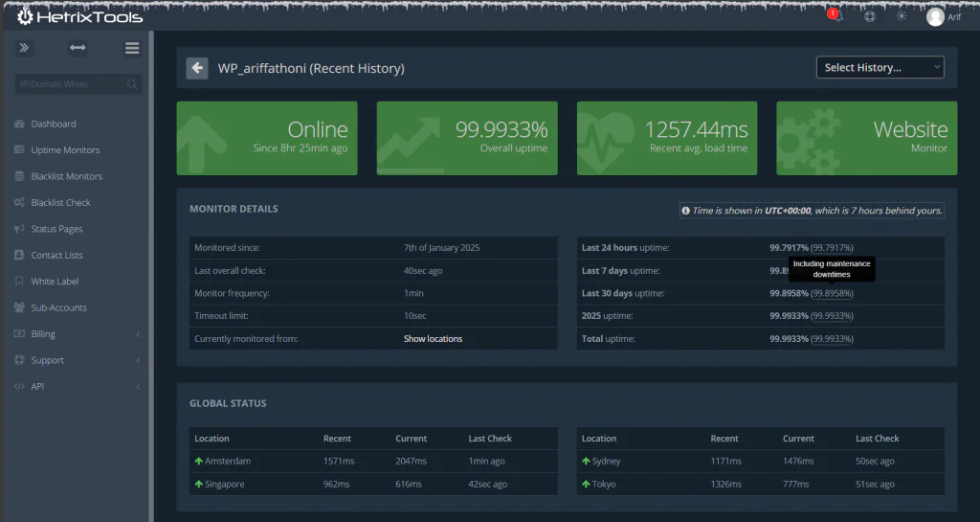980x522 pixels.
Task: Click the Last 24 hours parenthesized uptime
Action: 832,247
